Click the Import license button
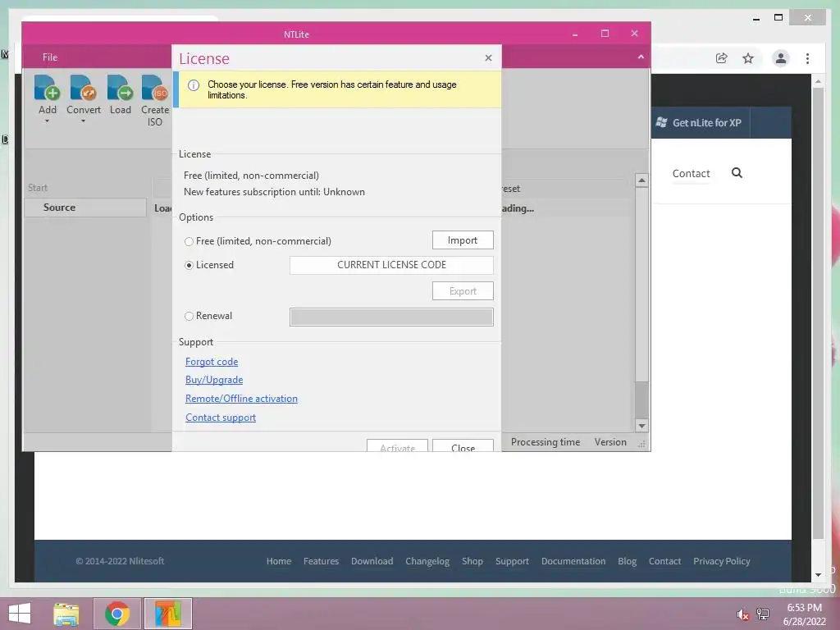The height and width of the screenshot is (630, 840). click(x=463, y=240)
